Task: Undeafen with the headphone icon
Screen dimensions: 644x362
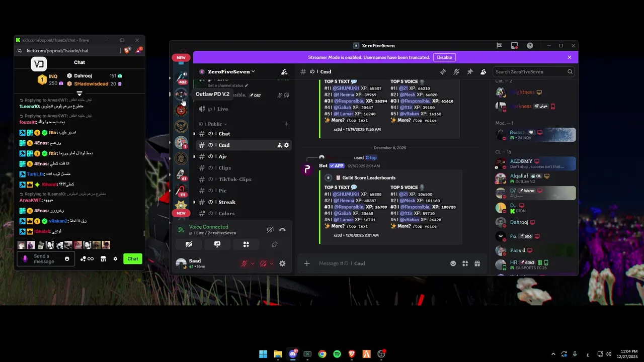Action: pyautogui.click(x=263, y=263)
